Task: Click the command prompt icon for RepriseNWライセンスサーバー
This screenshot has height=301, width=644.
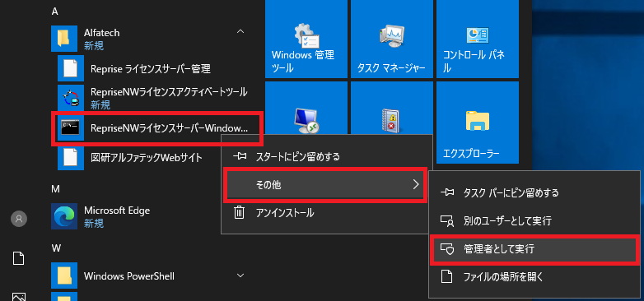Action: 71,127
